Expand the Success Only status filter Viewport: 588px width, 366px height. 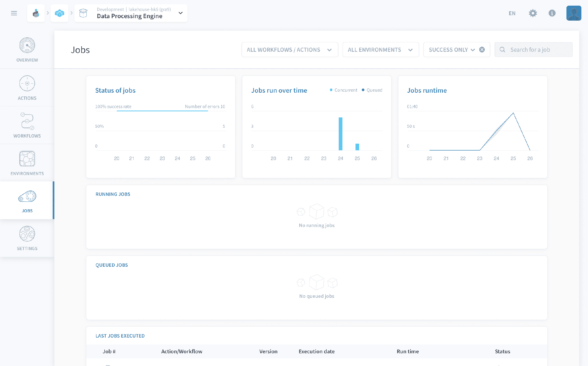click(452, 50)
